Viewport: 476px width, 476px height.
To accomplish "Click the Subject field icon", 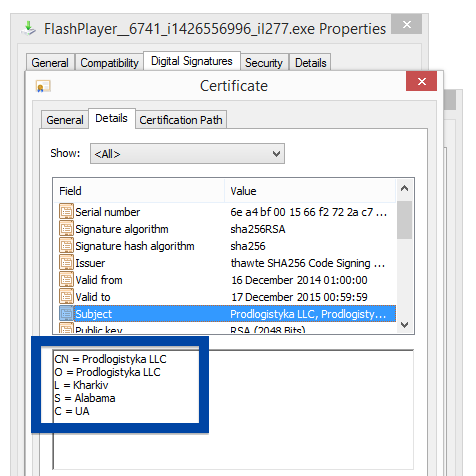I will [x=66, y=313].
